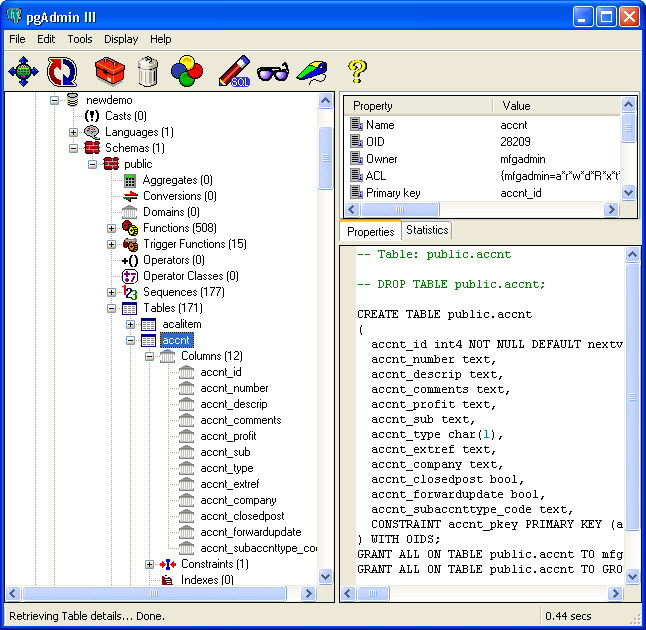Click the Conversions arrows icon
The width and height of the screenshot is (646, 630).
[x=130, y=196]
